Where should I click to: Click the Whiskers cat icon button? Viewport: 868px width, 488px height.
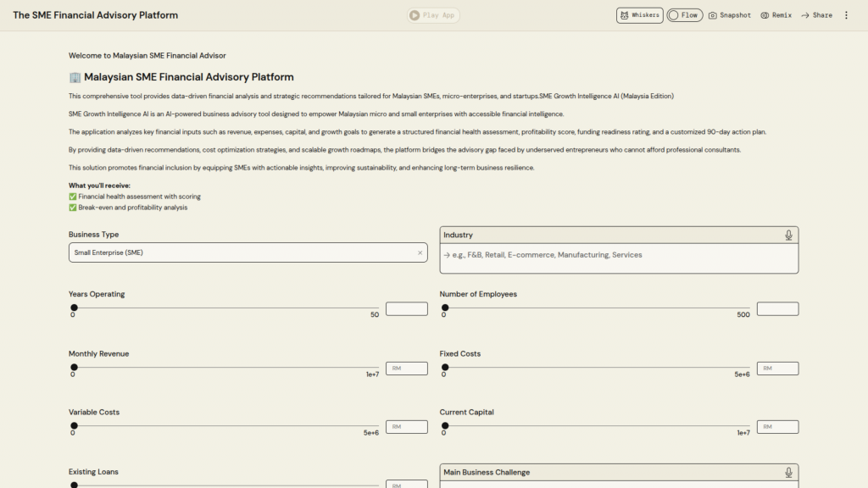(639, 15)
